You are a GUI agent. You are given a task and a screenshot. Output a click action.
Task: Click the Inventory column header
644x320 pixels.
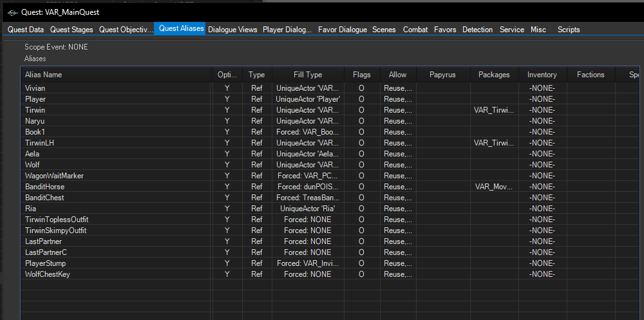click(x=542, y=75)
